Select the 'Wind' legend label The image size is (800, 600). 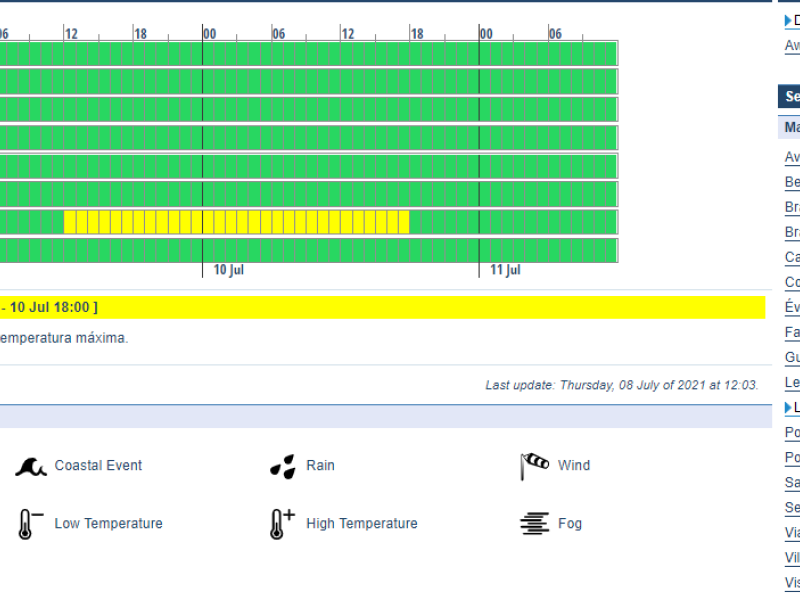pos(574,465)
